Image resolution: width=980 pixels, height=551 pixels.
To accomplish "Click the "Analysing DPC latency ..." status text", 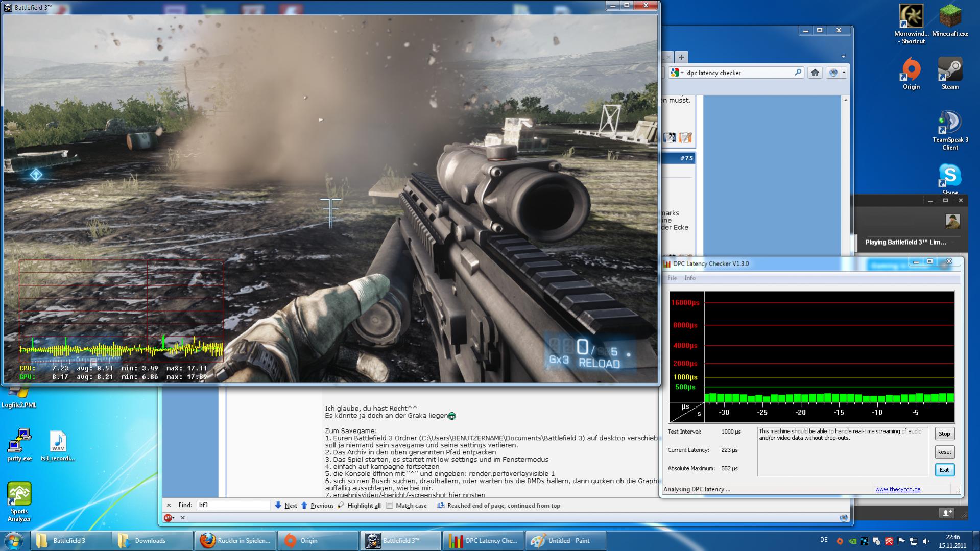I will tap(697, 489).
